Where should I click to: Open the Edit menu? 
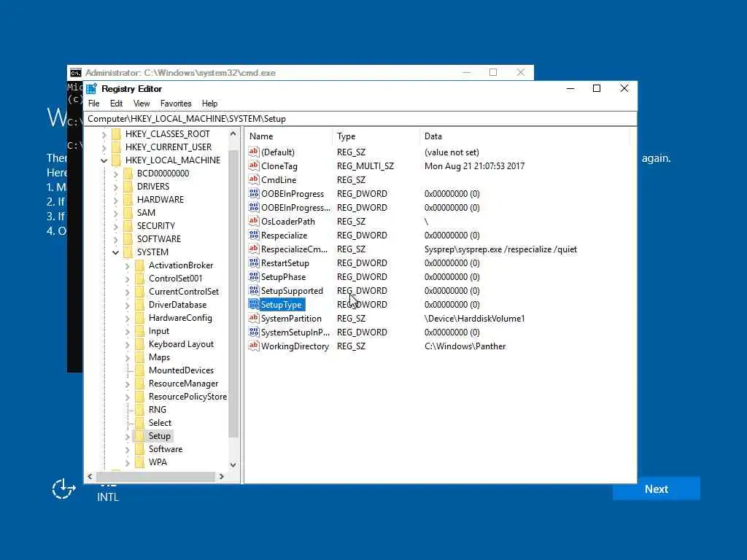tap(116, 104)
